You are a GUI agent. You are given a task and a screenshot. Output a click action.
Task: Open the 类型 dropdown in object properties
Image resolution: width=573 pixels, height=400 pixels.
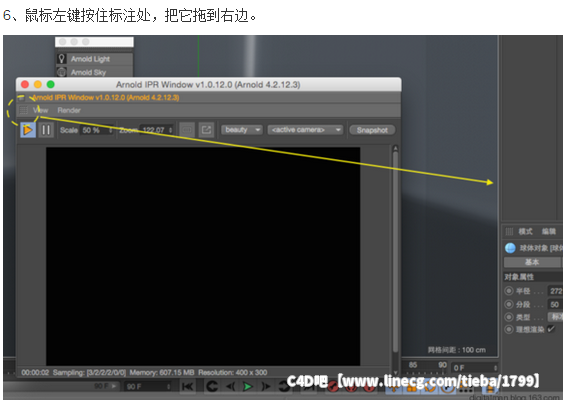tap(555, 317)
